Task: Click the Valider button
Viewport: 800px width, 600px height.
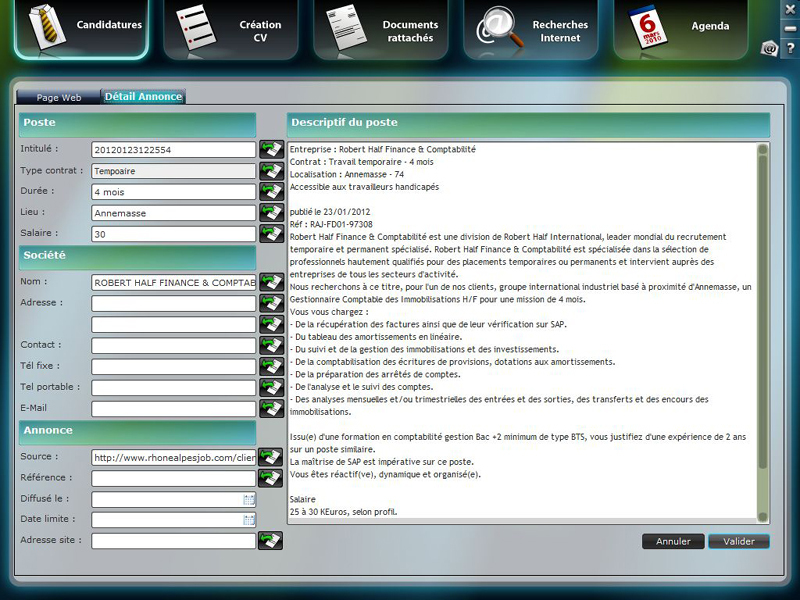Action: click(x=739, y=541)
